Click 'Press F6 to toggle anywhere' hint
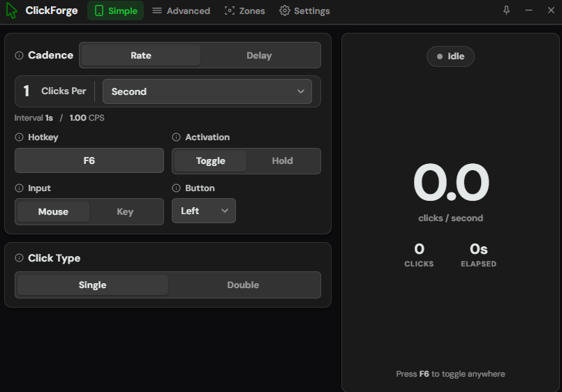This screenshot has width=562, height=392. pos(450,374)
